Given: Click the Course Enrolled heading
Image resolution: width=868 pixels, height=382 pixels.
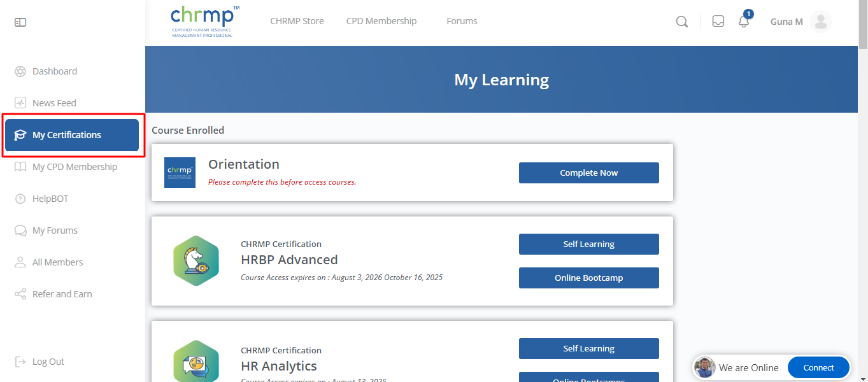Looking at the screenshot, I should (x=188, y=130).
